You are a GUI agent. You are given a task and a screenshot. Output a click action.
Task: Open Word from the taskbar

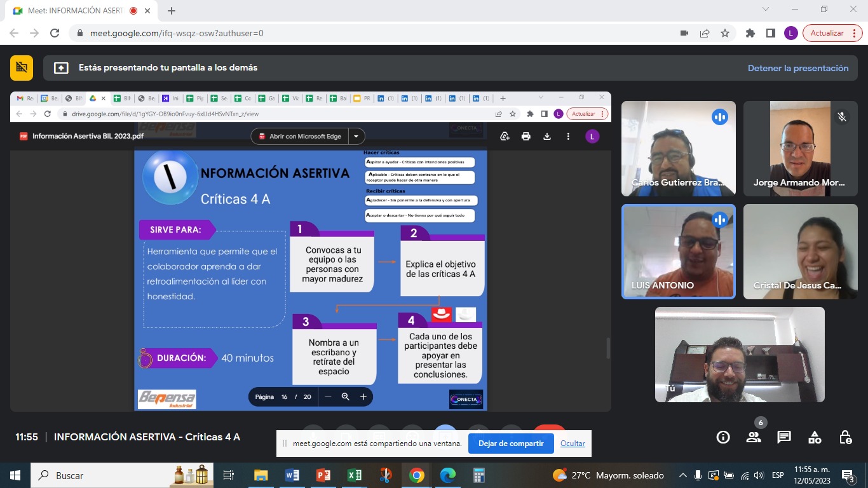(x=292, y=475)
